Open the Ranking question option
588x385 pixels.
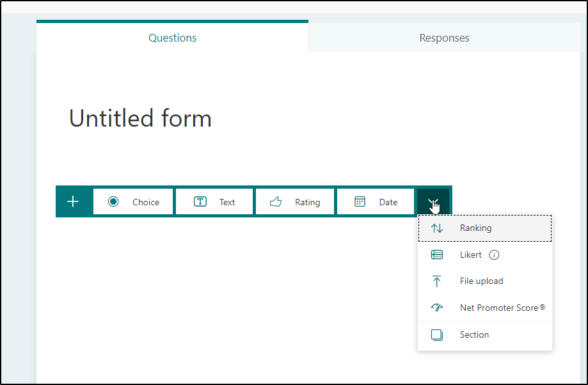(476, 228)
